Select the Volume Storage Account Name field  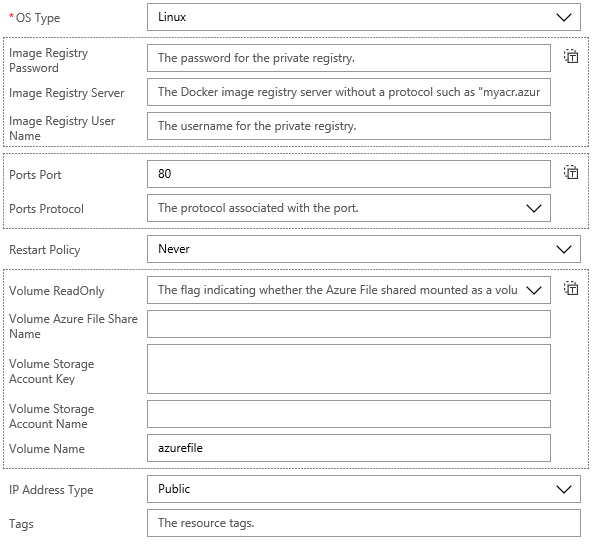click(x=349, y=414)
